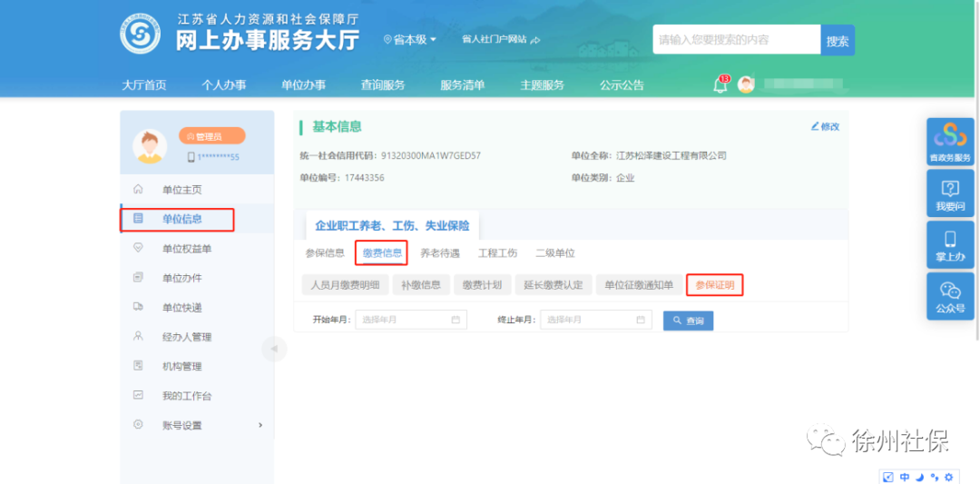The image size is (980, 484).
Task: Click the calendar icon in 终止年月 field
Action: (x=641, y=320)
